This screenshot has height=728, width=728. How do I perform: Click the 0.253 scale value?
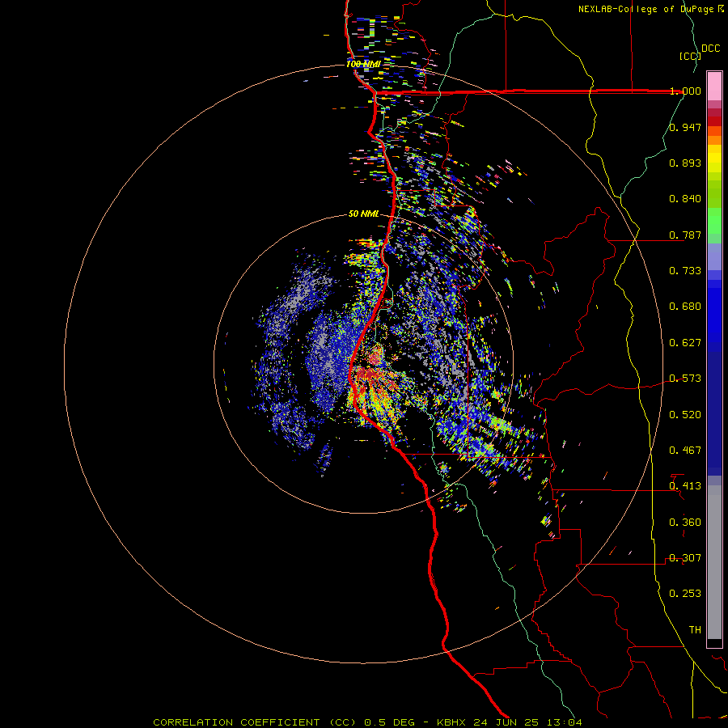pyautogui.click(x=685, y=594)
